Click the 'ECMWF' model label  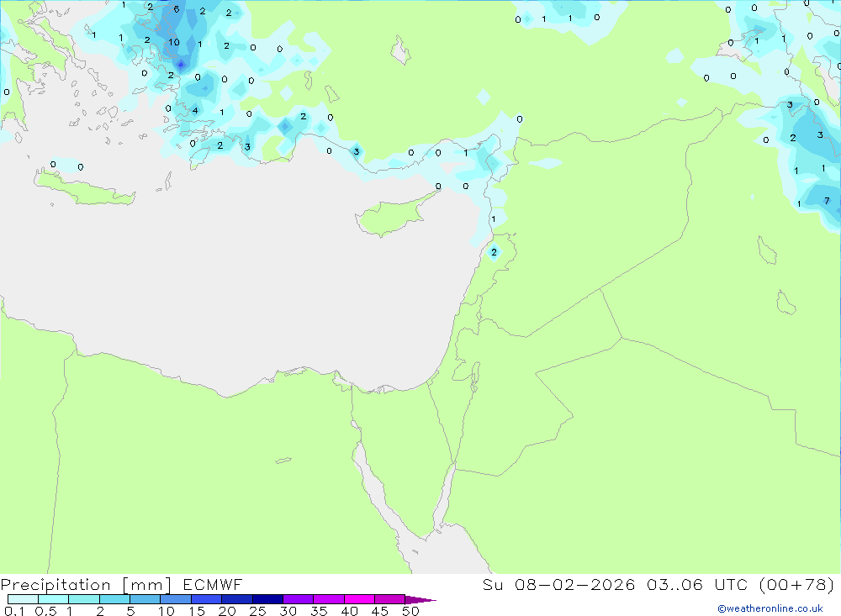point(213,584)
